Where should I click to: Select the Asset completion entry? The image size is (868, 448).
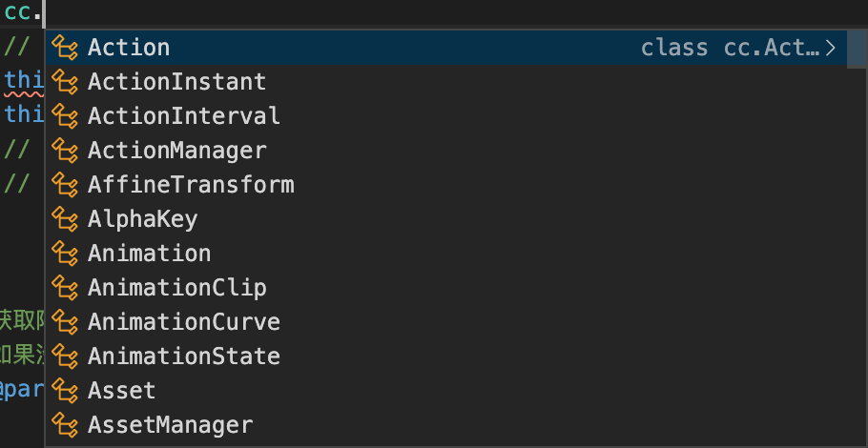pos(121,391)
